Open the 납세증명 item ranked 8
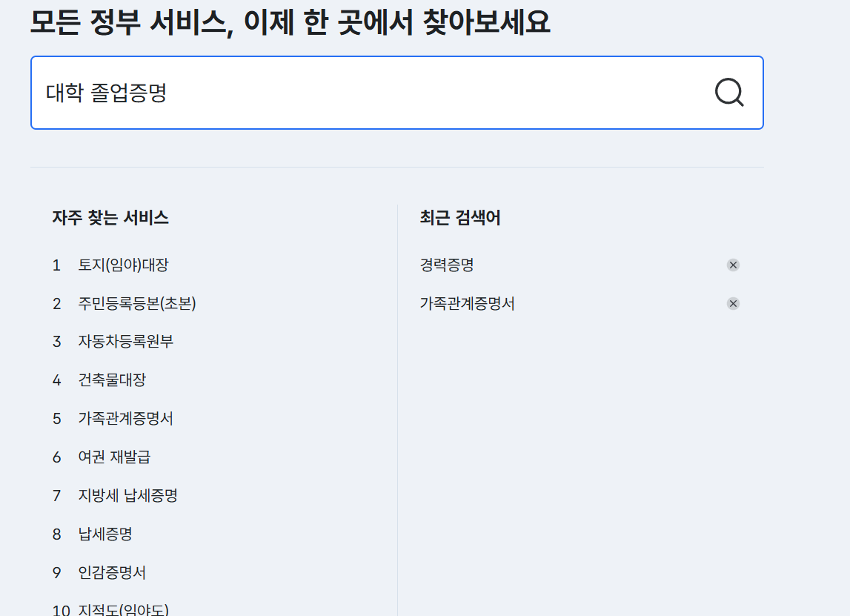850x616 pixels. coord(105,534)
